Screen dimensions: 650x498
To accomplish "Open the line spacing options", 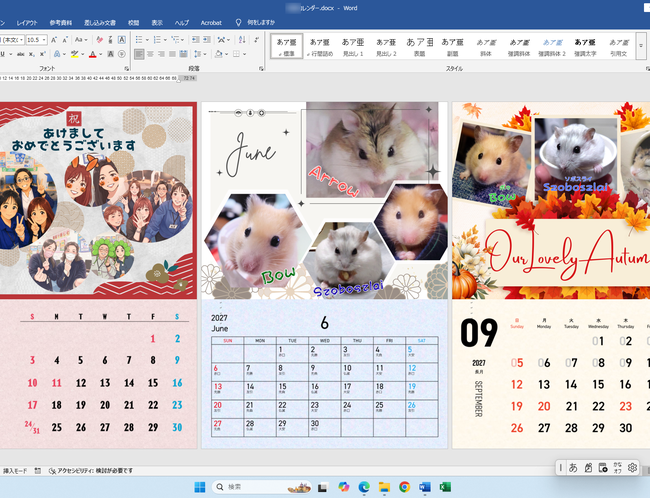I will pyautogui.click(x=200, y=54).
